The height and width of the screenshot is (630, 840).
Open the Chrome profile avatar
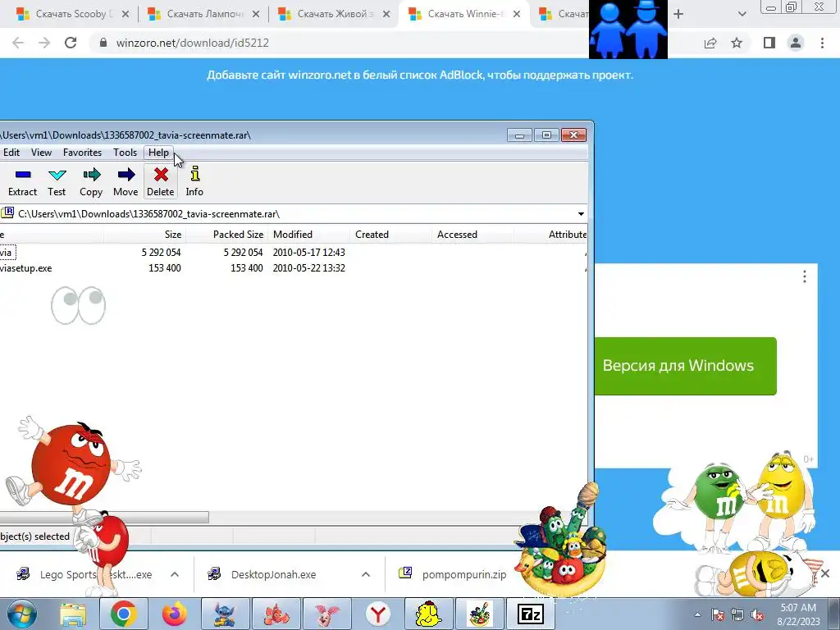point(796,43)
